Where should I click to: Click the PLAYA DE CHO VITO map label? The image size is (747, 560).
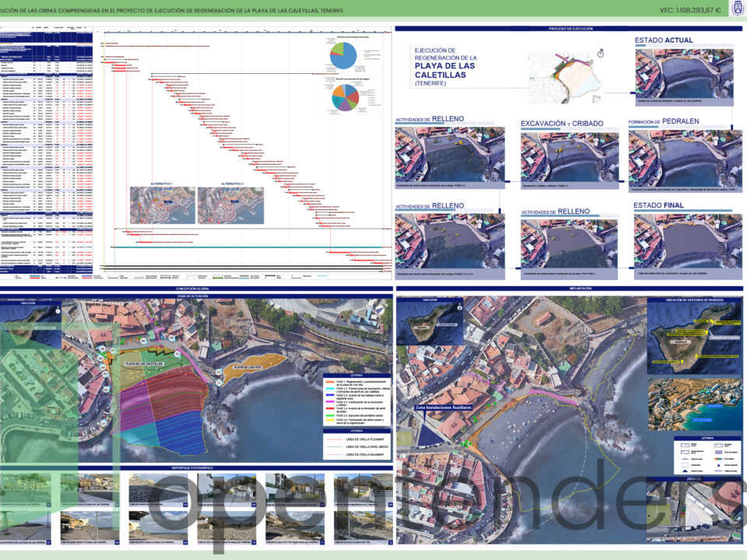[247, 368]
